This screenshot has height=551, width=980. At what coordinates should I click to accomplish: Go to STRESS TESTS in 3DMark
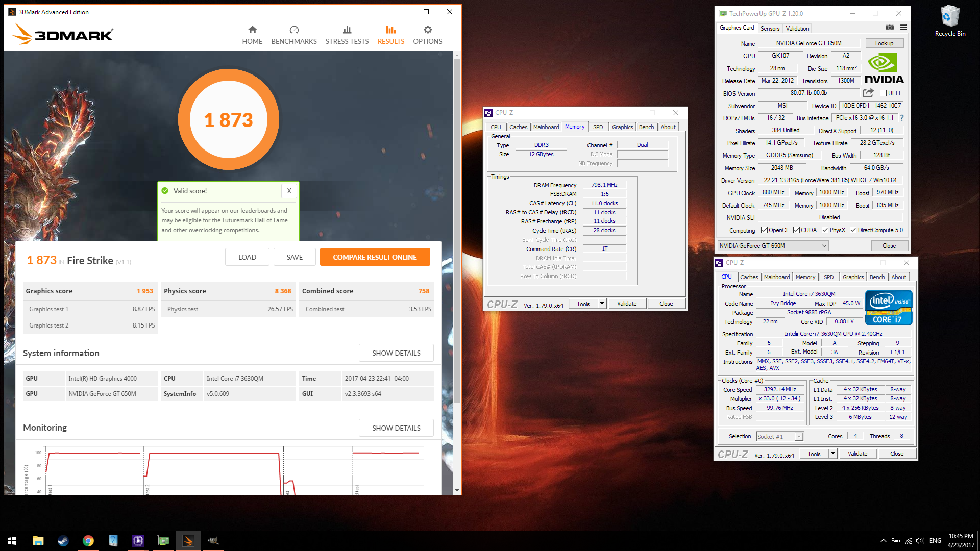point(347,35)
